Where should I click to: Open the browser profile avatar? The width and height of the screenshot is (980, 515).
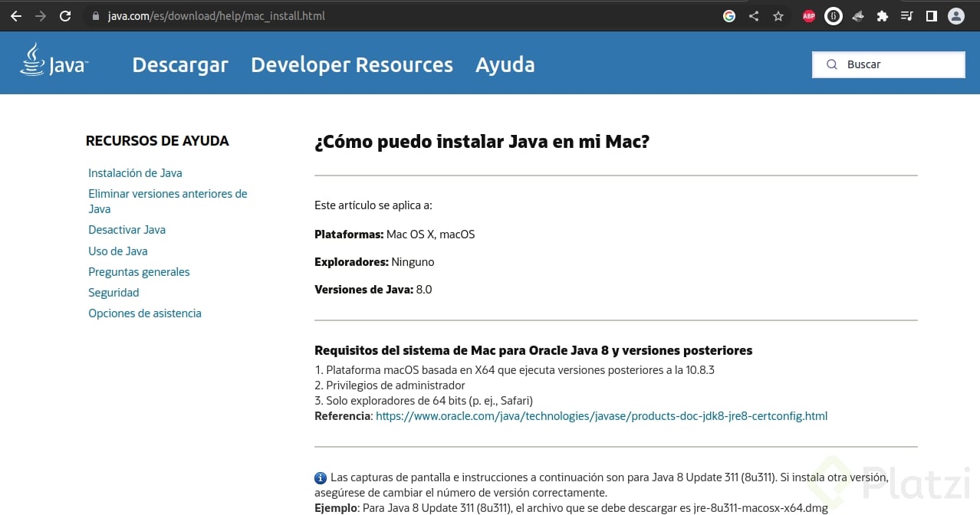[x=956, y=15]
